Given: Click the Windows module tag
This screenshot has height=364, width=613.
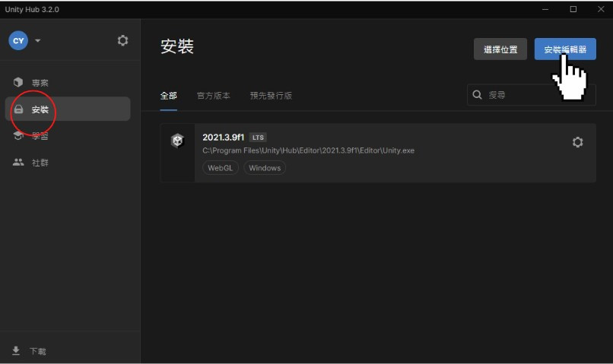Looking at the screenshot, I should tap(265, 168).
